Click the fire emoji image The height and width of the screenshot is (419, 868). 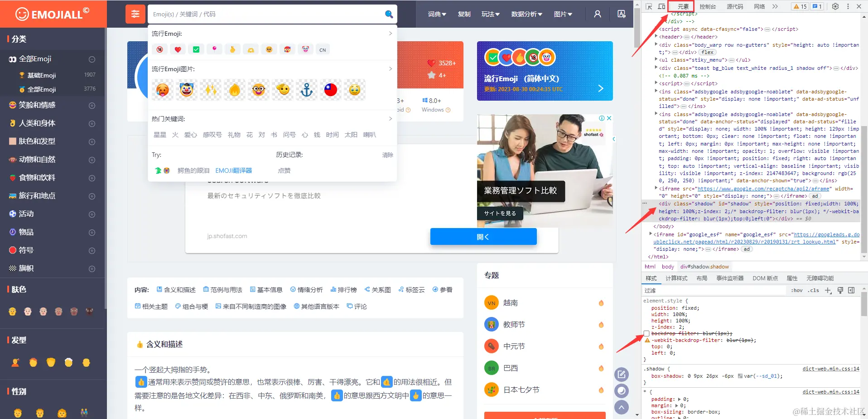point(235,90)
